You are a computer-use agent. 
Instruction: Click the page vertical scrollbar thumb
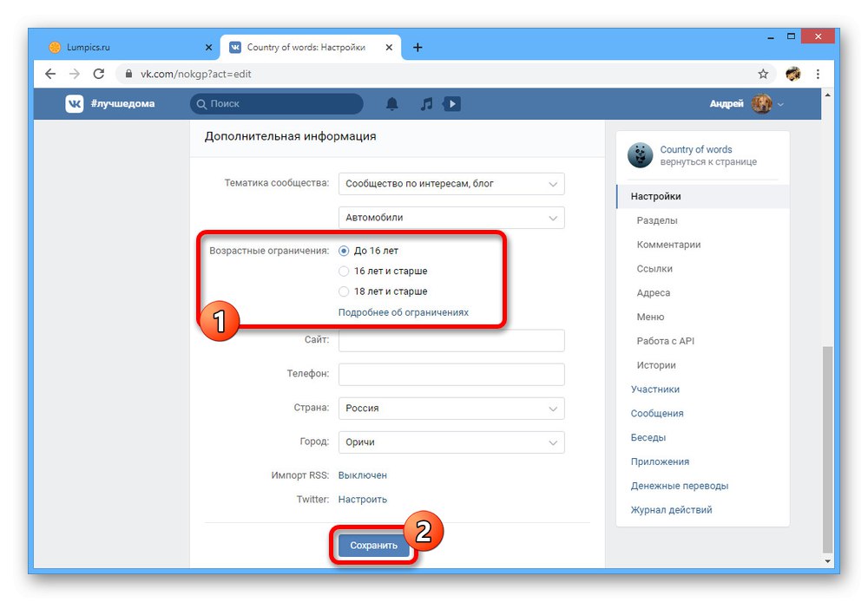(x=827, y=449)
